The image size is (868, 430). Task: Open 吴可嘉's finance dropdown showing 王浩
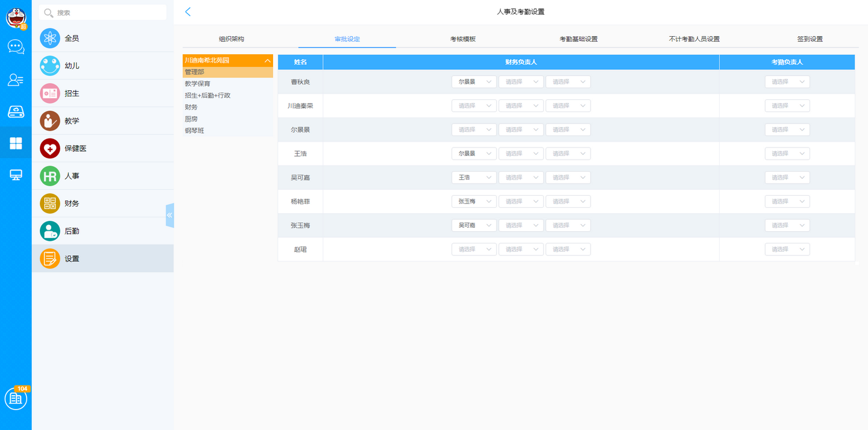474,178
